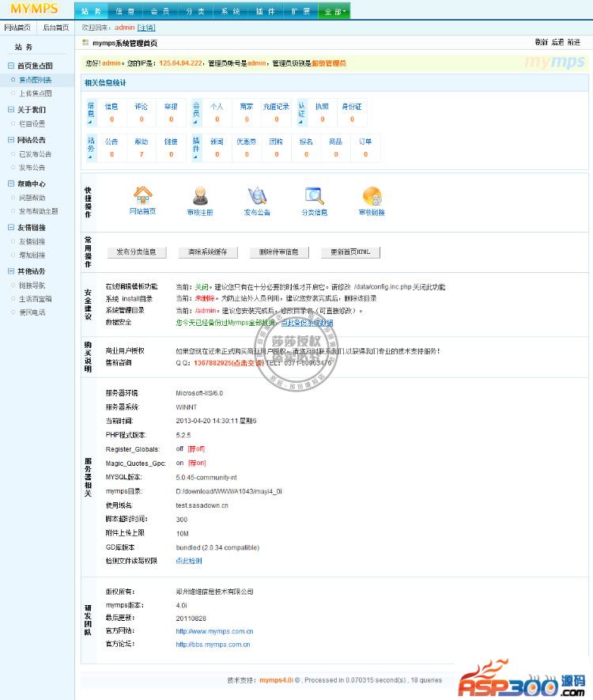Expand the 插件 statistics group label
The width and height of the screenshot is (593, 700).
pyautogui.click(x=196, y=147)
